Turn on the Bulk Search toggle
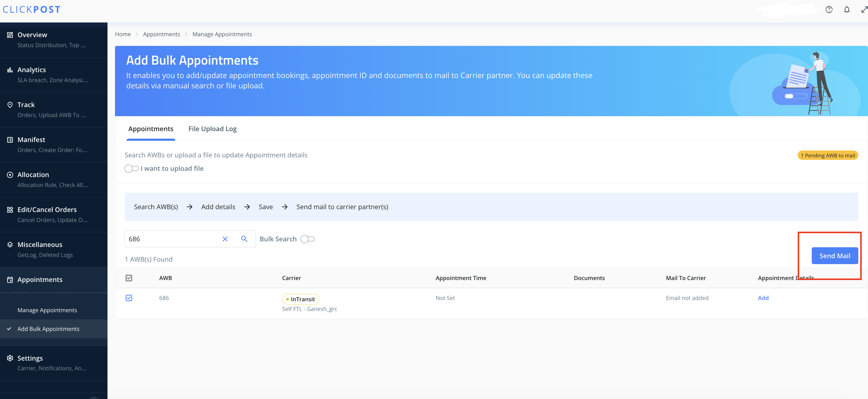Image resolution: width=868 pixels, height=399 pixels. 307,239
